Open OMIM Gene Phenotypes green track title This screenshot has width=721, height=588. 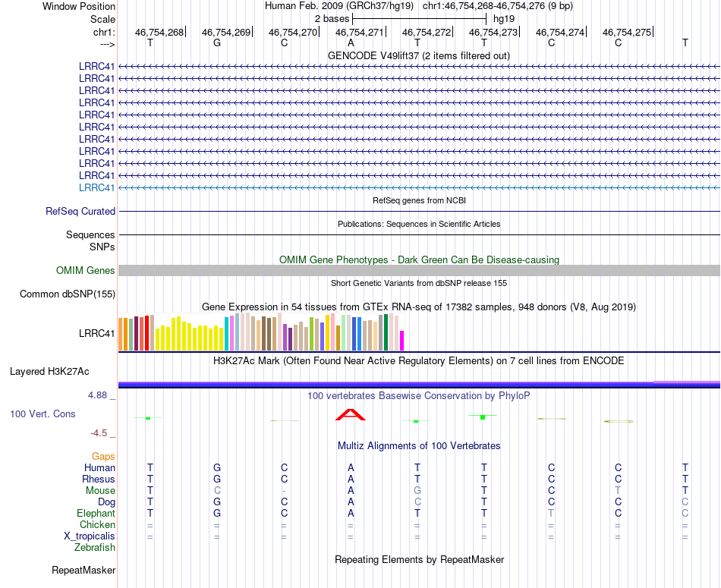pyautogui.click(x=419, y=259)
